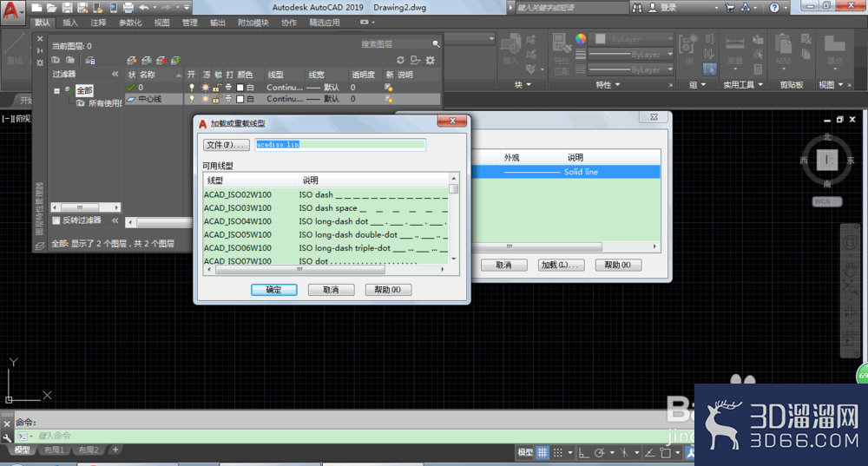Switch to the 布局2 layout tab

(x=88, y=450)
